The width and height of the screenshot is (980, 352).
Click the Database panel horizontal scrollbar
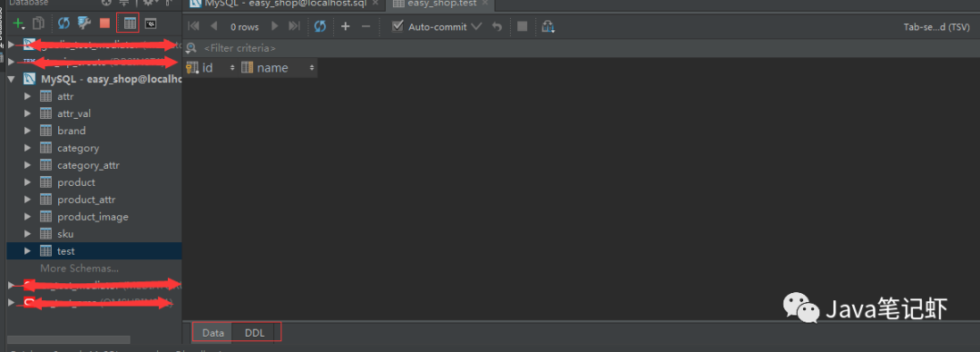[69, 340]
